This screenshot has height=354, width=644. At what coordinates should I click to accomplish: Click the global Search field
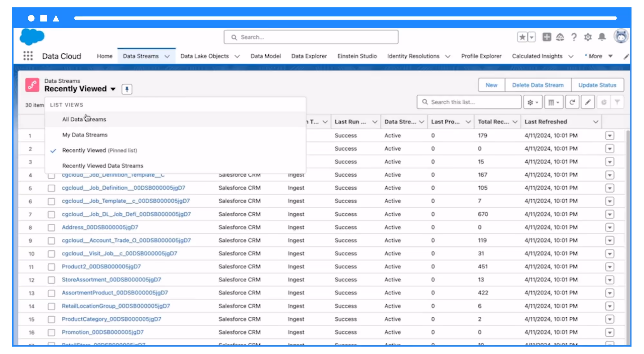[x=311, y=37]
